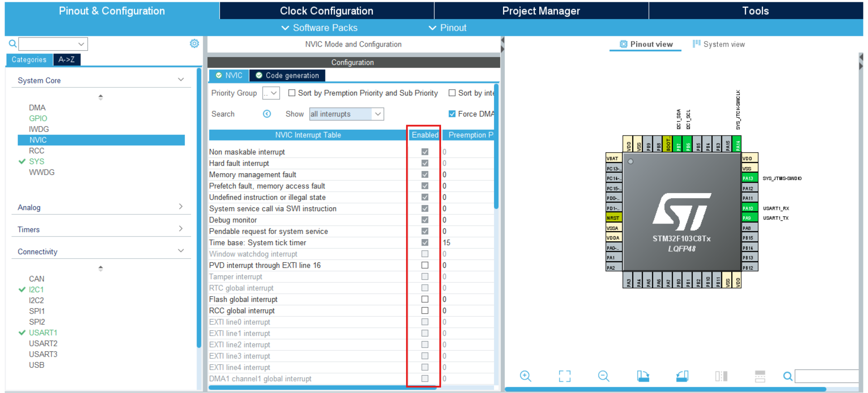Open the Software Packs menu
Image resolution: width=868 pixels, height=393 pixels.
pyautogui.click(x=320, y=28)
